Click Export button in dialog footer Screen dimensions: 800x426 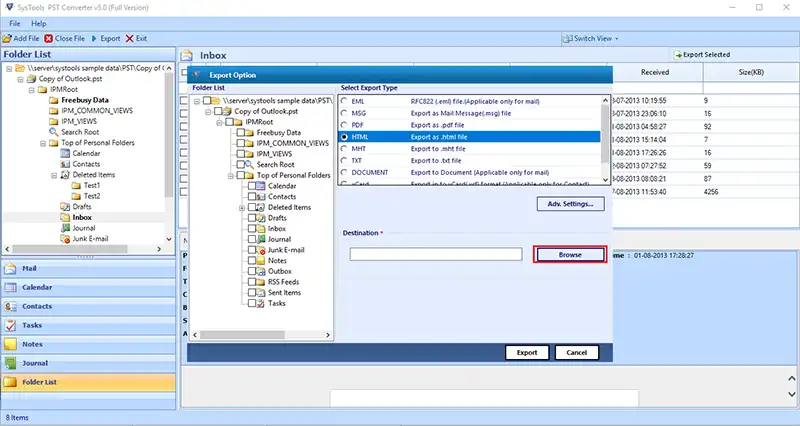(527, 353)
